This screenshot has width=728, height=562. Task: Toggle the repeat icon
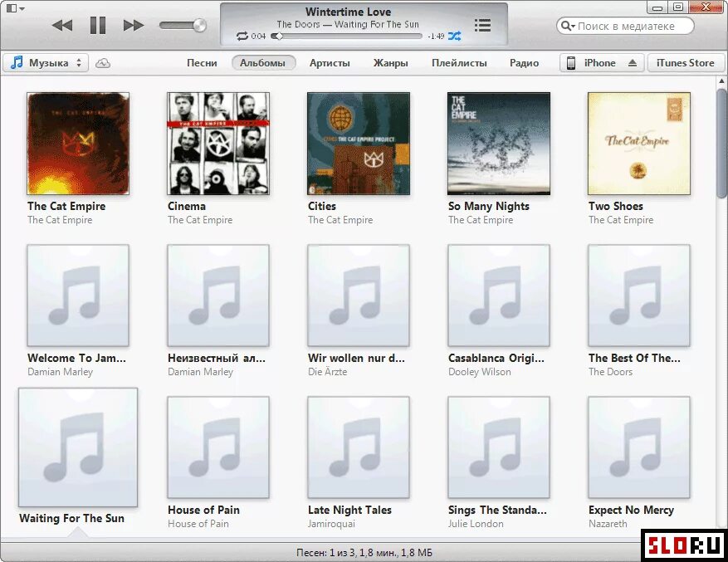click(x=242, y=36)
